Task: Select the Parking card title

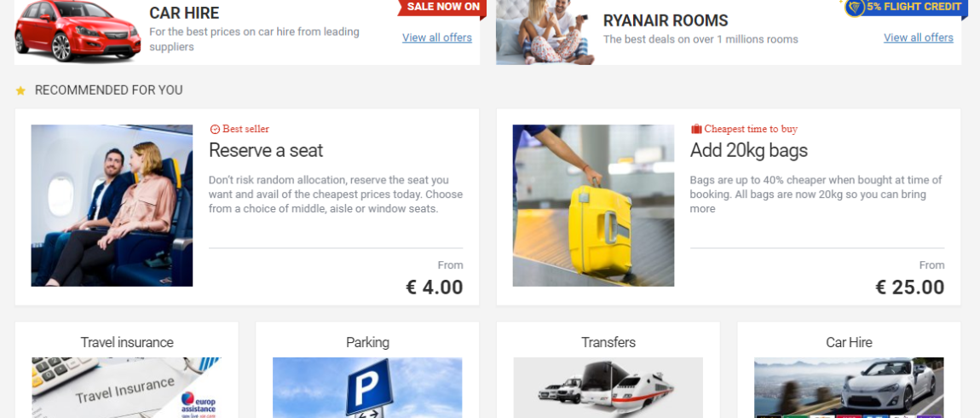Action: click(x=367, y=342)
